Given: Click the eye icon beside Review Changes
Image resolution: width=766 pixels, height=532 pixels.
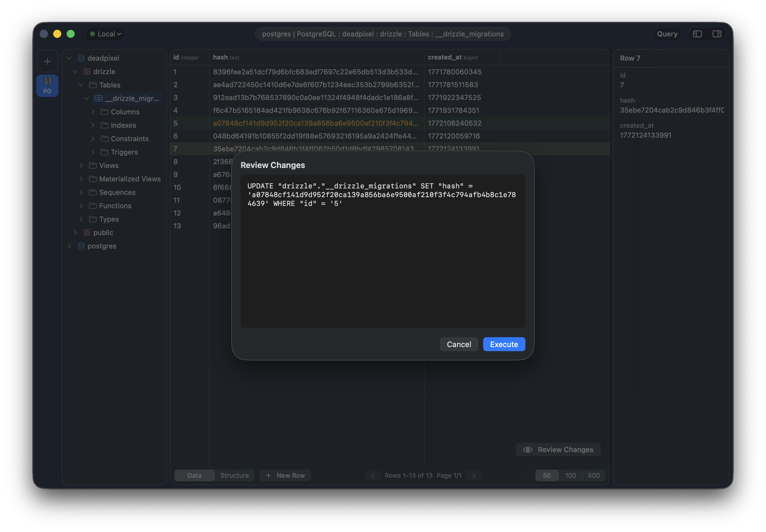Looking at the screenshot, I should 528,449.
